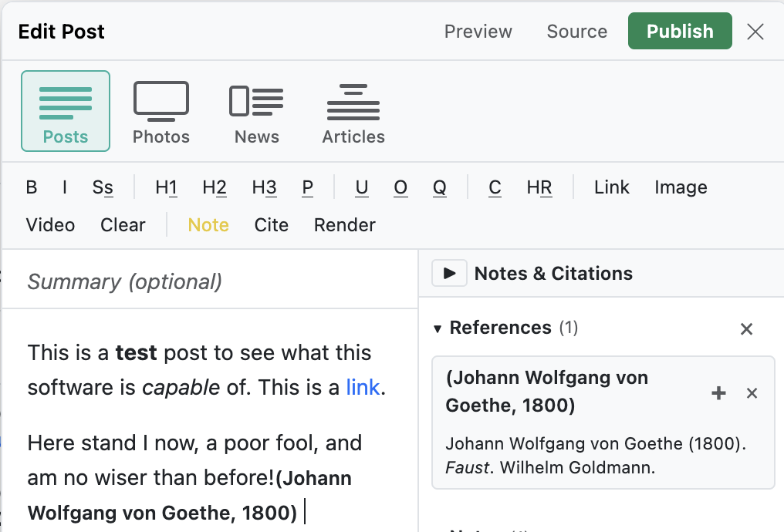Remove the Goethe reference with its X icon
The height and width of the screenshot is (532, 784).
pyautogui.click(x=752, y=393)
